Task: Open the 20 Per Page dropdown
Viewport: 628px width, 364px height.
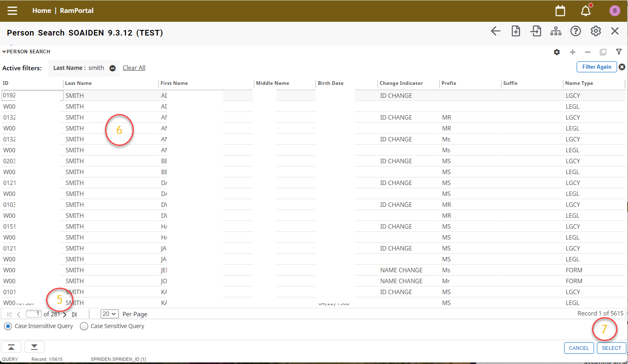Action: pos(109,314)
